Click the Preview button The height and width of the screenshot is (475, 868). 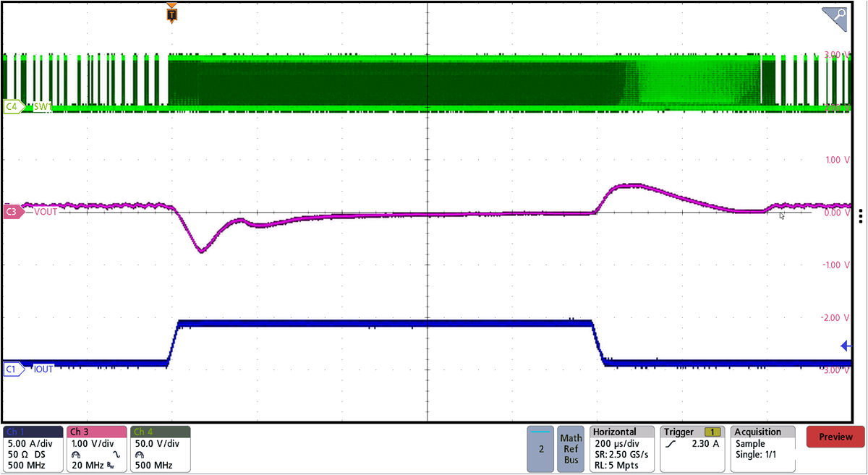coord(835,437)
